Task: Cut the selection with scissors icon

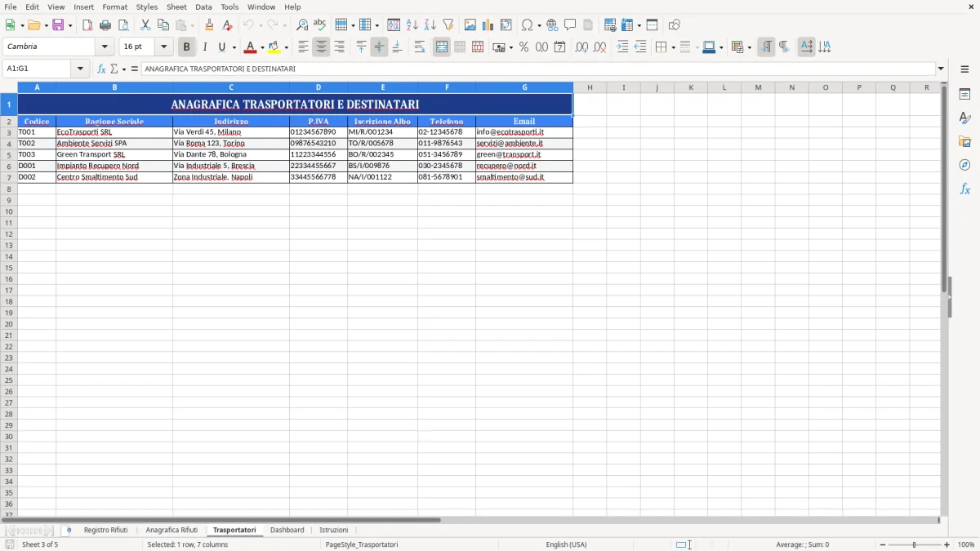Action: [145, 25]
